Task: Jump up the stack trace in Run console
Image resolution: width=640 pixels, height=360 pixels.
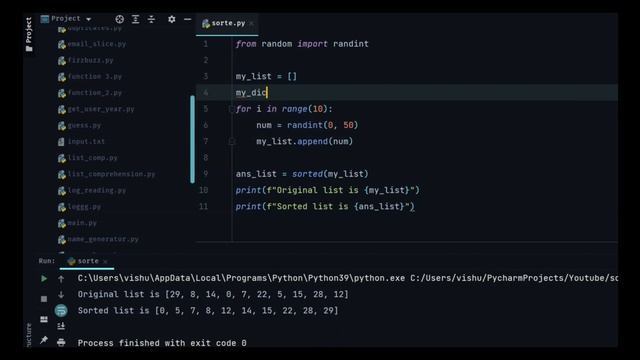Action: pos(61,279)
